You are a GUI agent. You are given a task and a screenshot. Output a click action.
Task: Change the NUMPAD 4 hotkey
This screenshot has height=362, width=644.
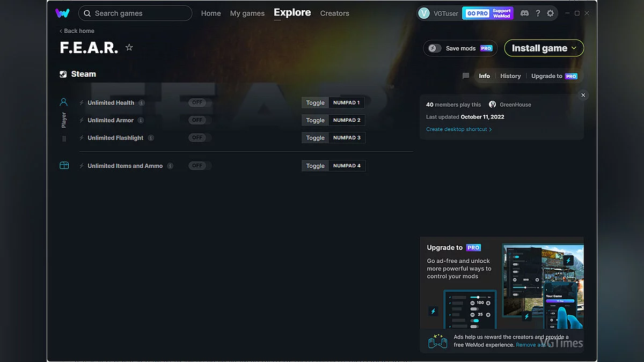tap(347, 166)
